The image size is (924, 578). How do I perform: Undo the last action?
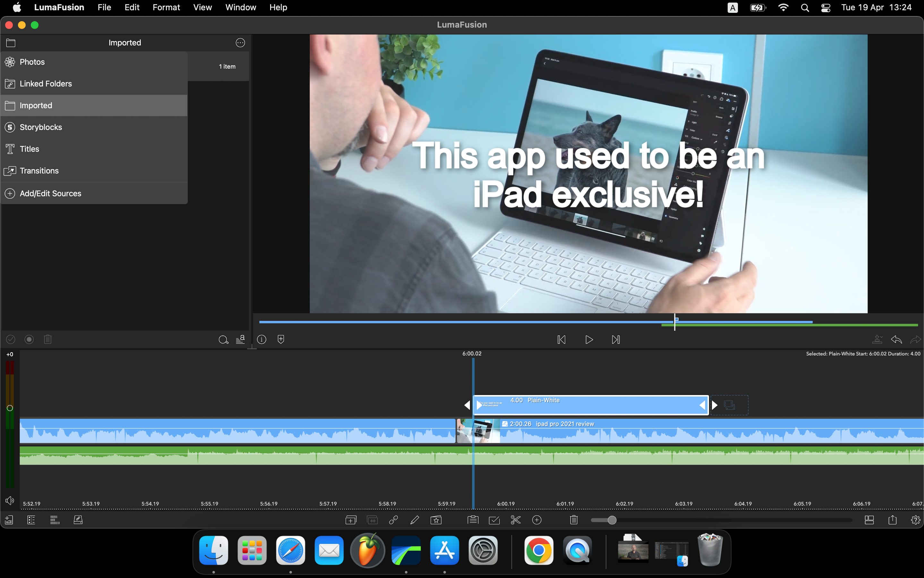(x=896, y=339)
